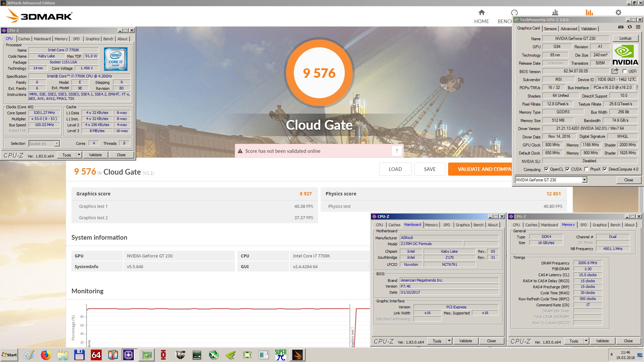Viewport: 644px width, 362px height.
Task: Toggle the DirectCompute 4.0 checkbox
Action: point(605,169)
